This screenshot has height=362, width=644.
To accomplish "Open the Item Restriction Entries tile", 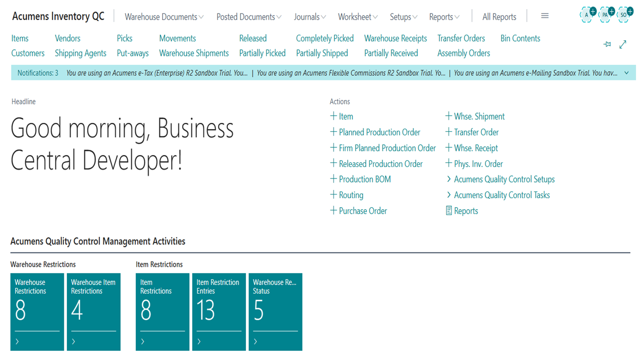I will click(x=219, y=312).
